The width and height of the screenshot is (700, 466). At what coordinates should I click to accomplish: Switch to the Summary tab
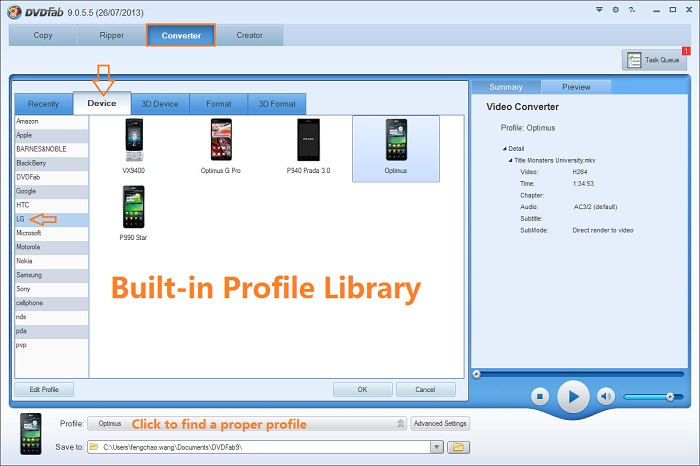506,87
